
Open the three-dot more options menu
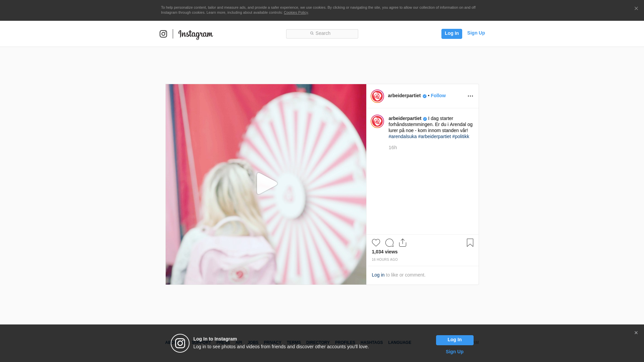(470, 96)
